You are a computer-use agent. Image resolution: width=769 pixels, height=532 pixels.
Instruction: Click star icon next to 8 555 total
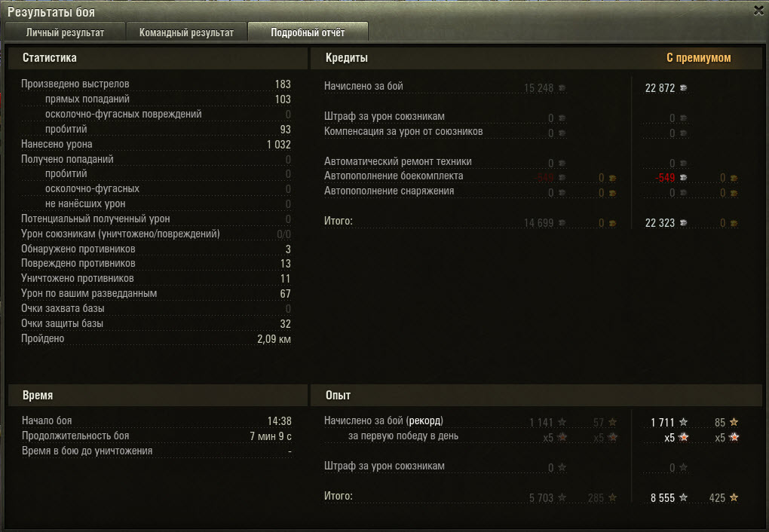(x=683, y=497)
